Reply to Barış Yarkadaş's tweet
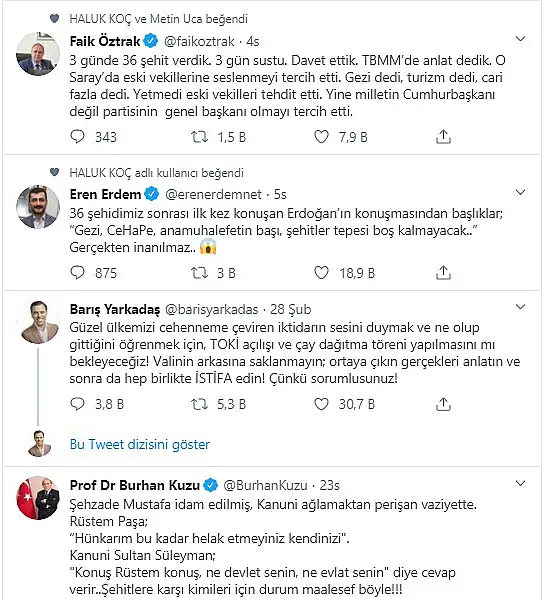Image resolution: width=550 pixels, height=600 pixels. (77, 404)
